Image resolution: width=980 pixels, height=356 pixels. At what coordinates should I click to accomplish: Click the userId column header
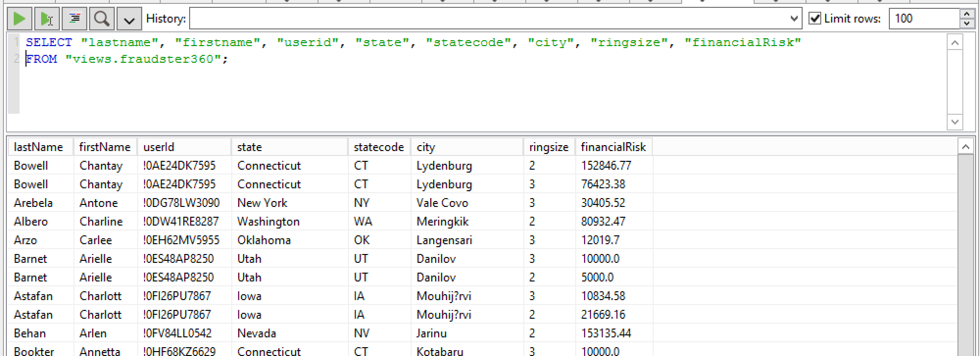point(159,147)
